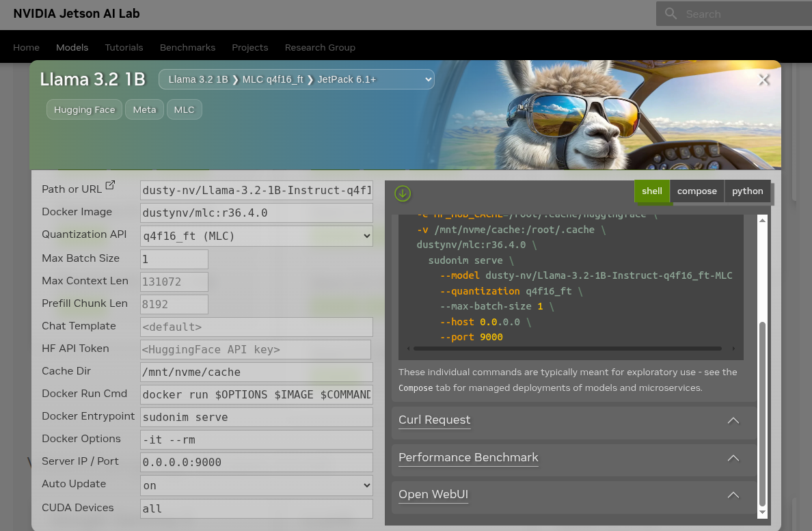Open the Curl Request link heading

435,420
